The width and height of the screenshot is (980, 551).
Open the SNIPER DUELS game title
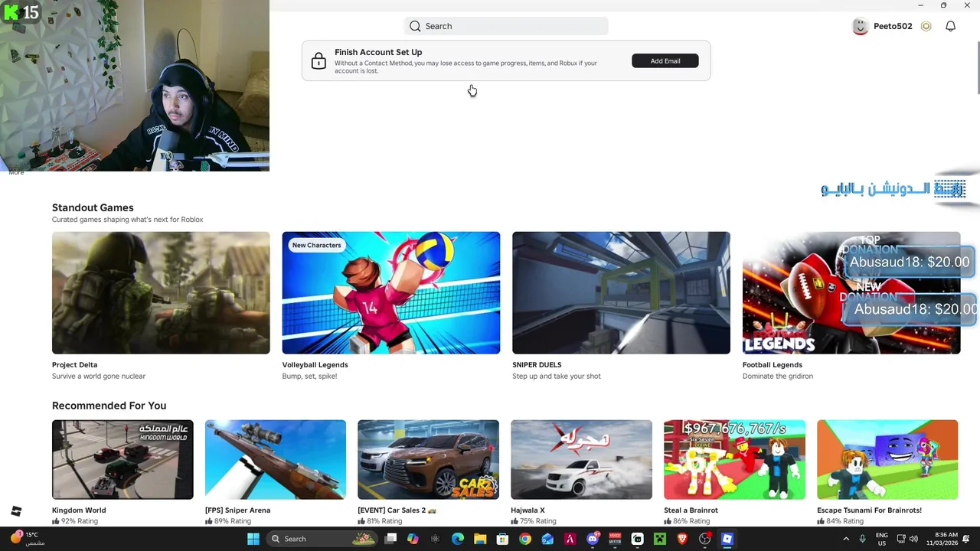[537, 365]
